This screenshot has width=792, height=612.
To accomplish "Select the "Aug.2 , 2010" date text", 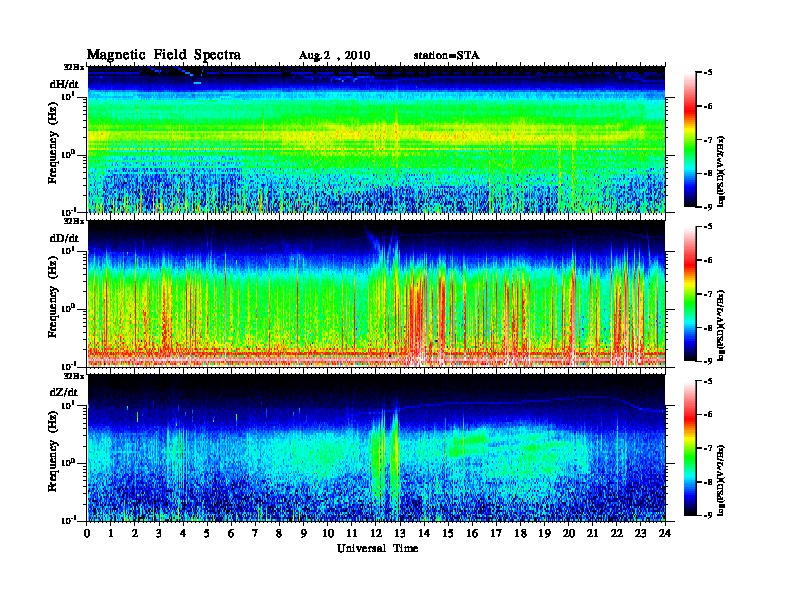I will pyautogui.click(x=334, y=56).
